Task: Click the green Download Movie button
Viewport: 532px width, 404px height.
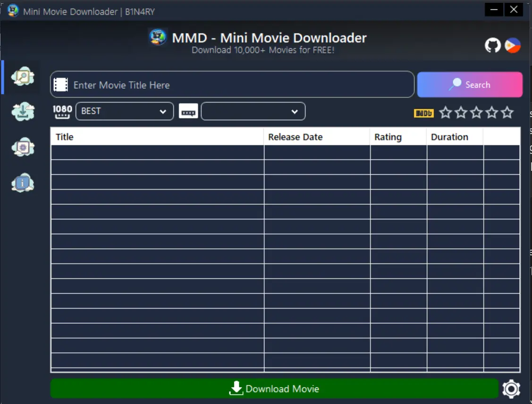Action: click(274, 388)
